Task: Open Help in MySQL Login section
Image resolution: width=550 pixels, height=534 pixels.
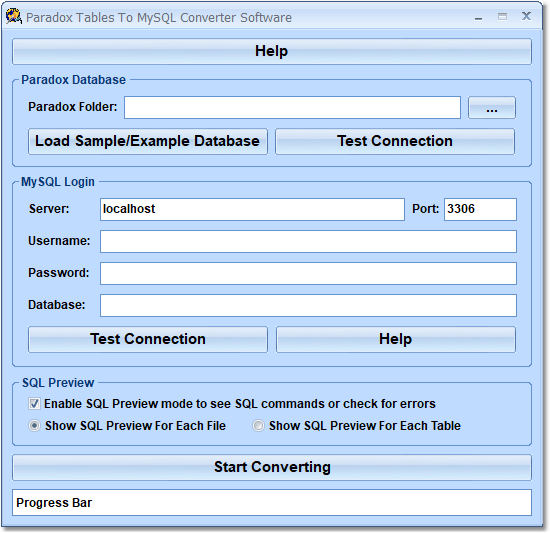Action: tap(396, 339)
